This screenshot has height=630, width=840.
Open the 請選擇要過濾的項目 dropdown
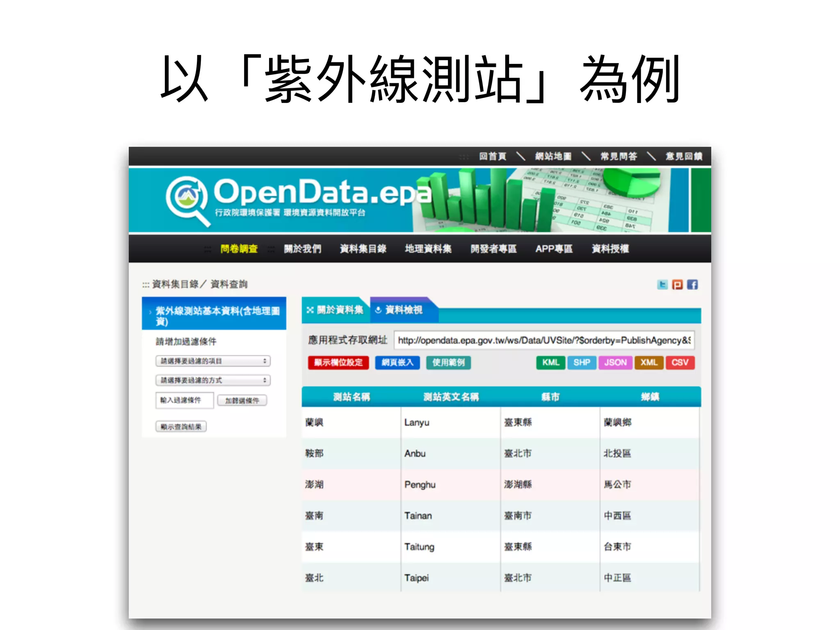(213, 361)
